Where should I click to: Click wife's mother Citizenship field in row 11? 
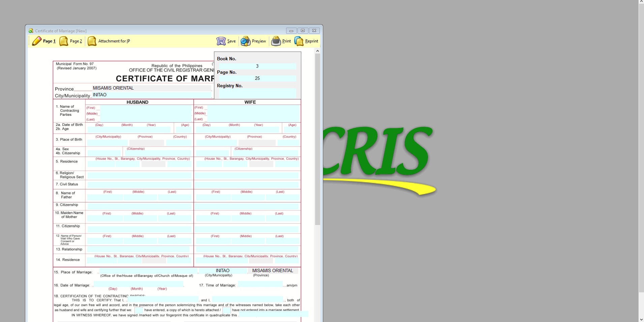tap(247, 229)
